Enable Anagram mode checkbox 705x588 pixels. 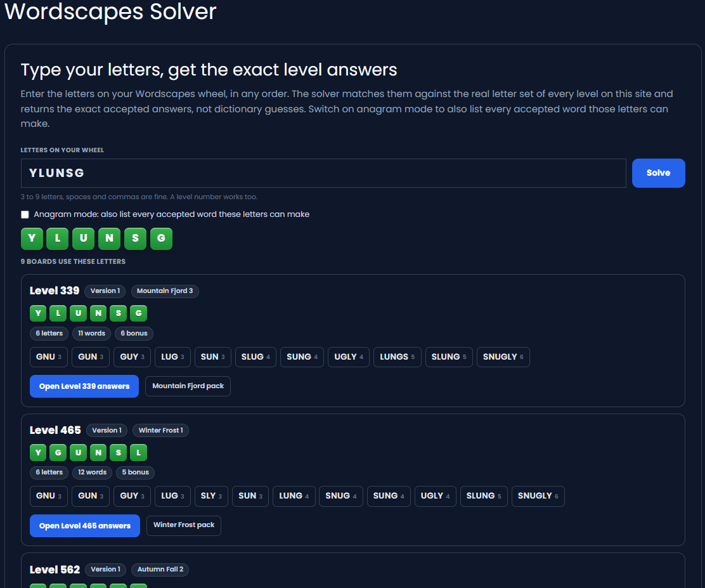(25, 214)
